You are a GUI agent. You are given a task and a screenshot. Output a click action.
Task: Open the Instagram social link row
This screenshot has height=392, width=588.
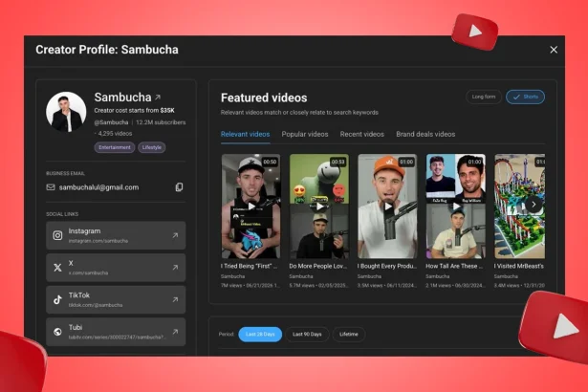tap(116, 235)
